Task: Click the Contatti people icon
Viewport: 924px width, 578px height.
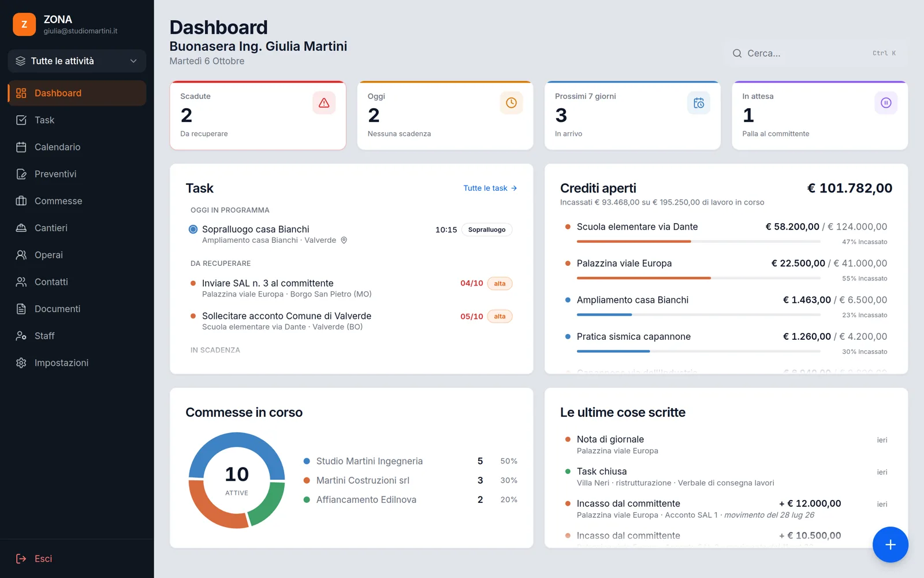Action: coord(21,282)
